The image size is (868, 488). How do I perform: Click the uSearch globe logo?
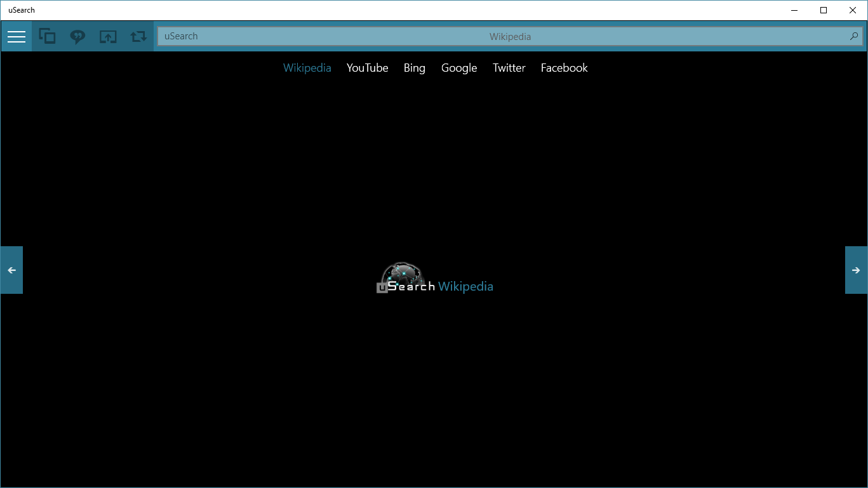click(x=405, y=278)
